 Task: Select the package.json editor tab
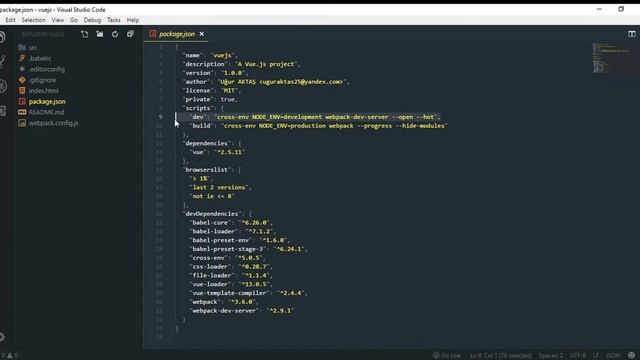click(176, 34)
